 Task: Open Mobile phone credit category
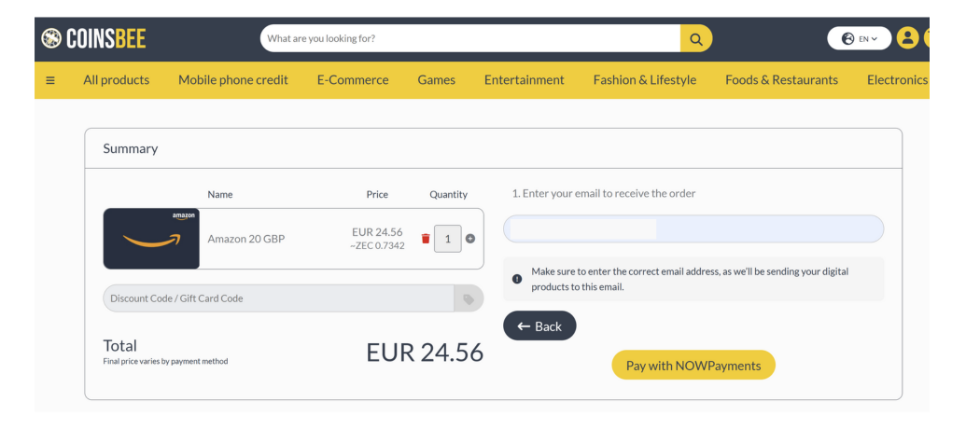tap(233, 80)
